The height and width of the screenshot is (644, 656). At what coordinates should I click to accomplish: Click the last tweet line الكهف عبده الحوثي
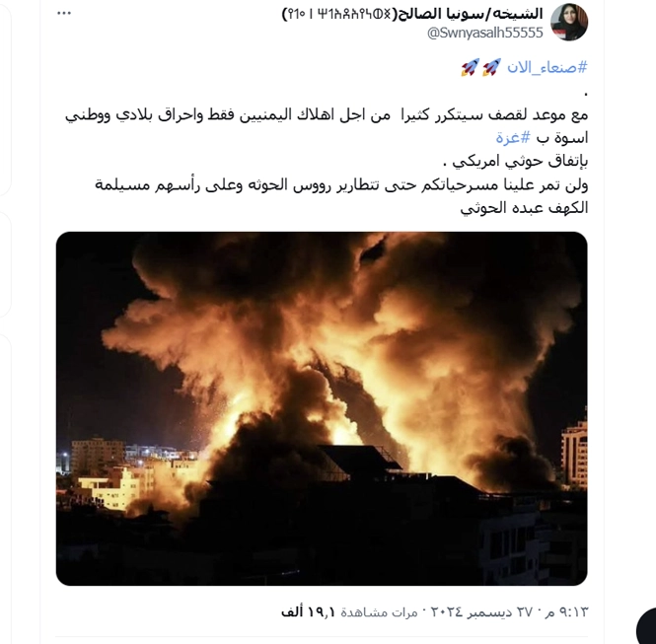(524, 207)
